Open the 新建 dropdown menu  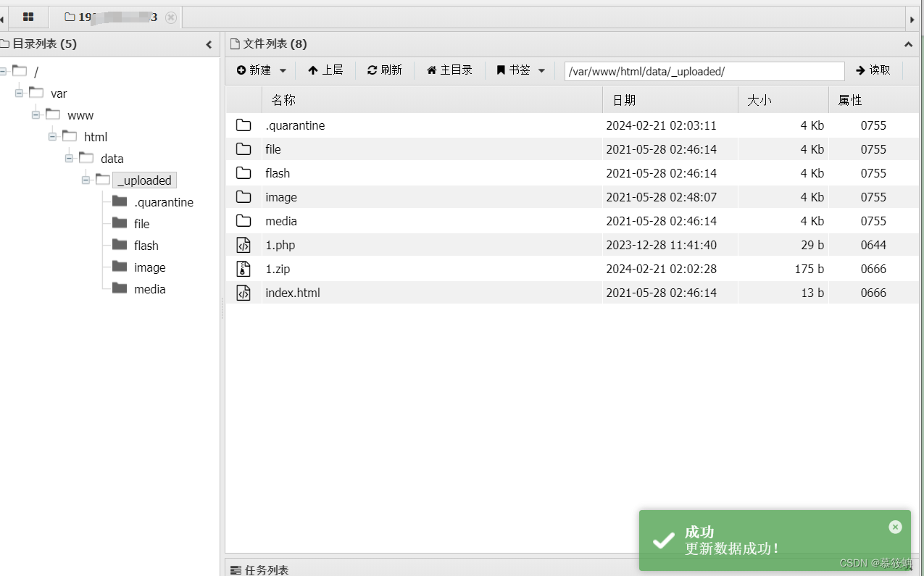click(262, 70)
